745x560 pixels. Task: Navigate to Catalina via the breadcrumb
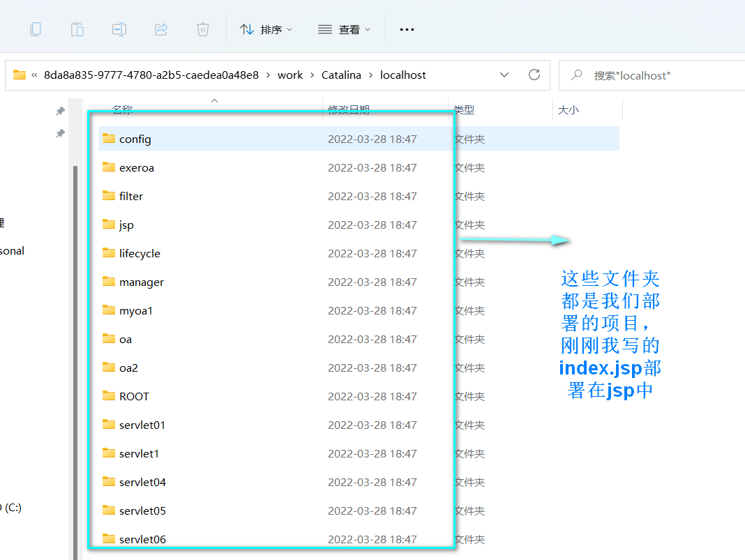tap(341, 75)
